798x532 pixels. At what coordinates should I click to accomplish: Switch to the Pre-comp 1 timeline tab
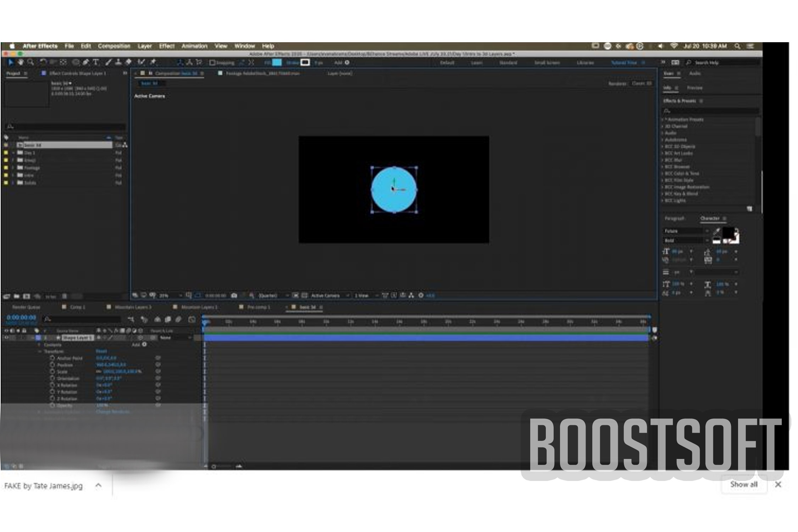(259, 307)
